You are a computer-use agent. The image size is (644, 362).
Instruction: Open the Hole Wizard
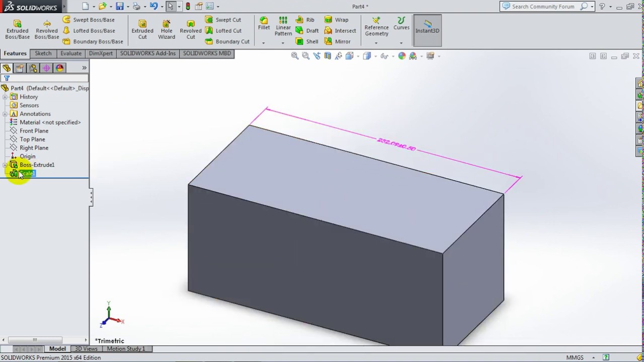tap(167, 30)
